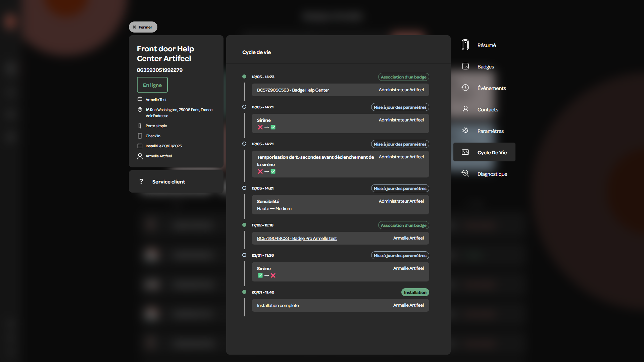644x362 pixels.
Task: Click the location pin icon by address
Action: tap(140, 110)
